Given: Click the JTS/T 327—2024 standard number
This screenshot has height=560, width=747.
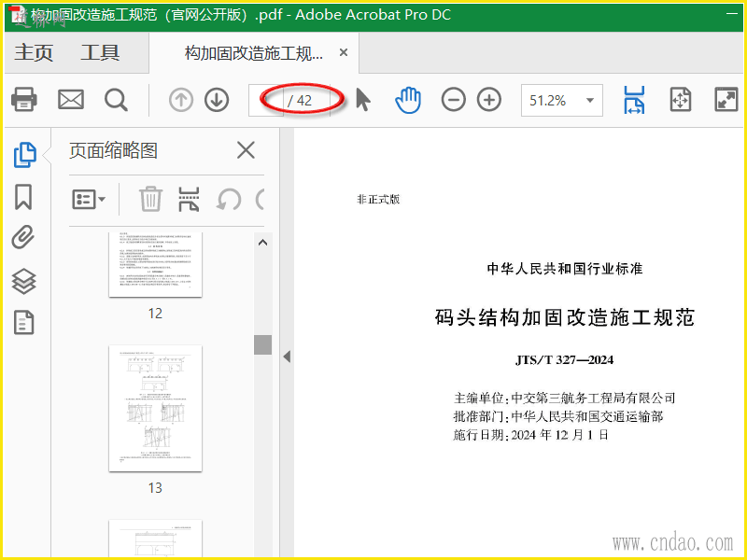Looking at the screenshot, I should point(565,359).
